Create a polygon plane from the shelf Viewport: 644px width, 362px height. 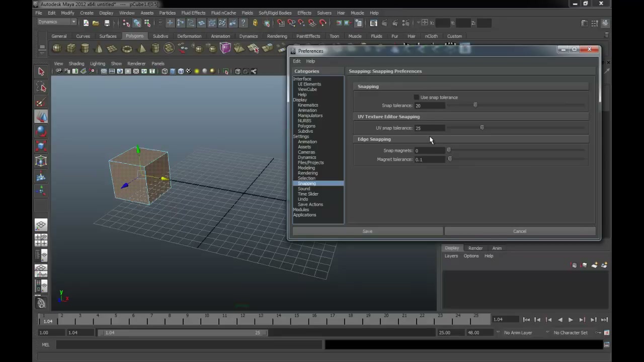tap(113, 48)
